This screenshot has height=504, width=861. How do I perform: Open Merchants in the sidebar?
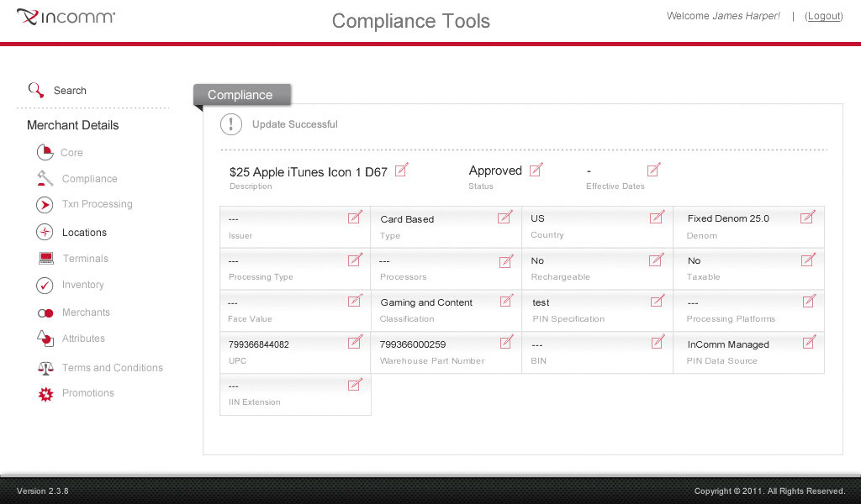tap(86, 312)
